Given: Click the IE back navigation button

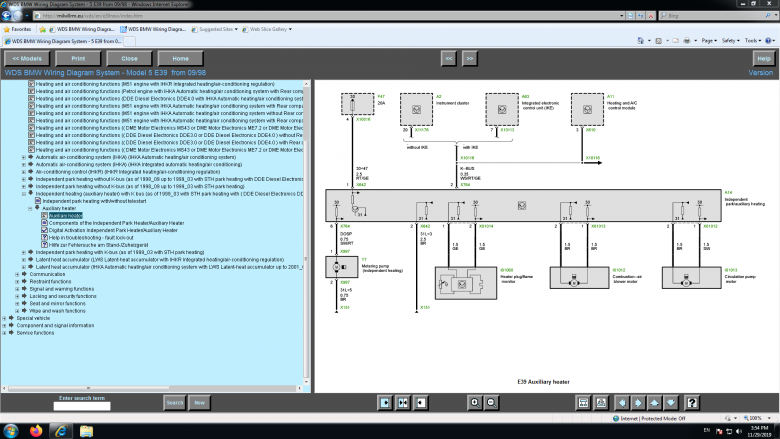Looking at the screenshot, I should tap(6, 15).
